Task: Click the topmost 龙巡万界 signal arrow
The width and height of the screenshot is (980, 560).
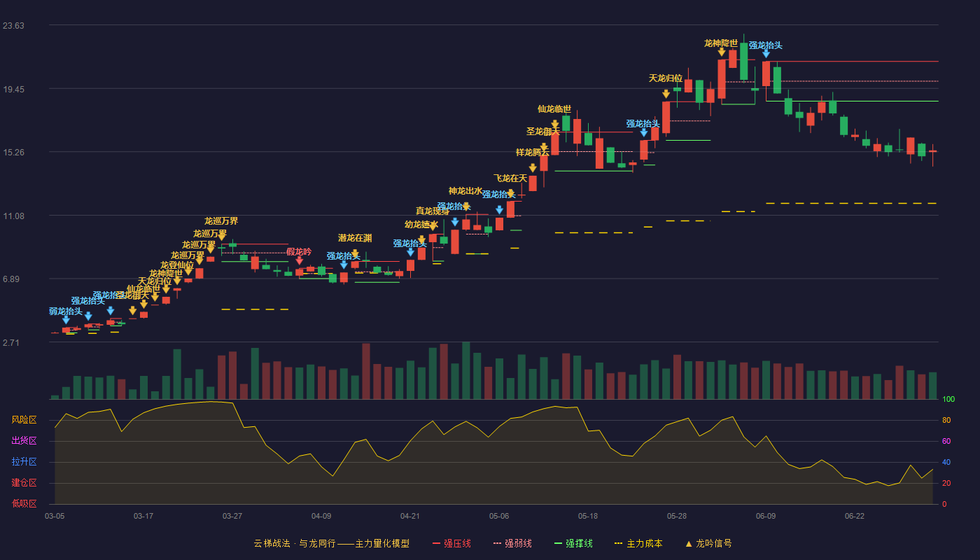Action: (x=221, y=237)
